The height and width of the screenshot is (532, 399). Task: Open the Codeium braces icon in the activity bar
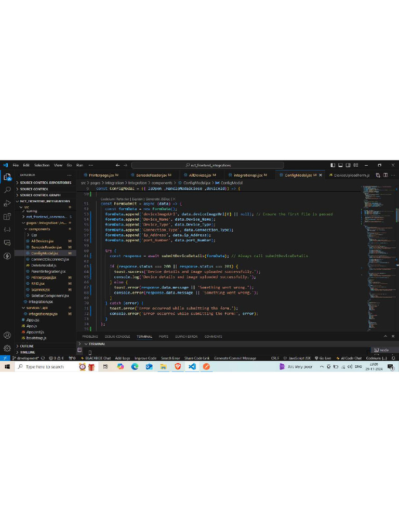point(7,230)
